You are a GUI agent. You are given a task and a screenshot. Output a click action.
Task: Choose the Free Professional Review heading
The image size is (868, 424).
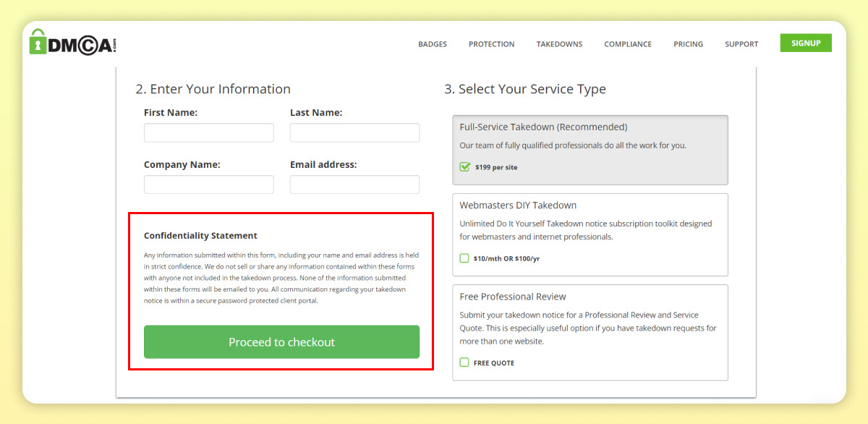tap(513, 297)
